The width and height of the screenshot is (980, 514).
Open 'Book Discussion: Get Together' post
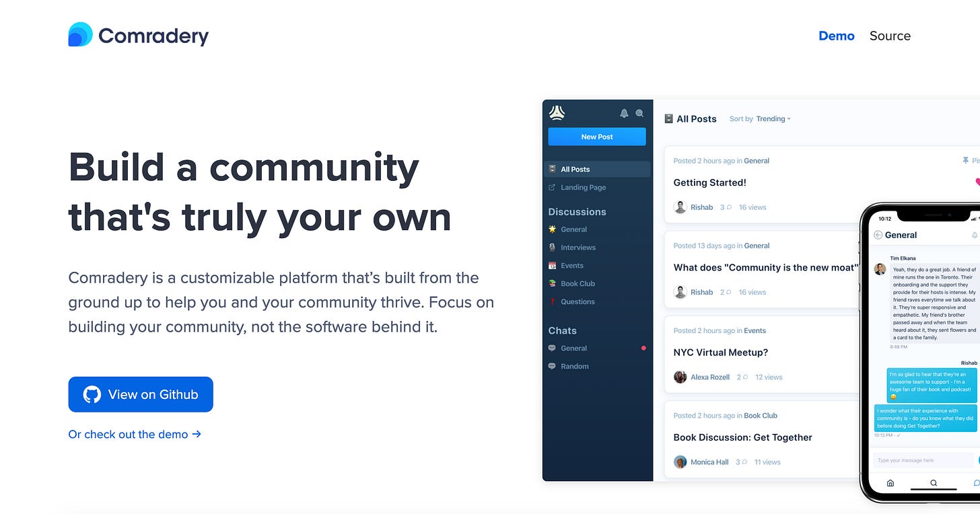(742, 437)
